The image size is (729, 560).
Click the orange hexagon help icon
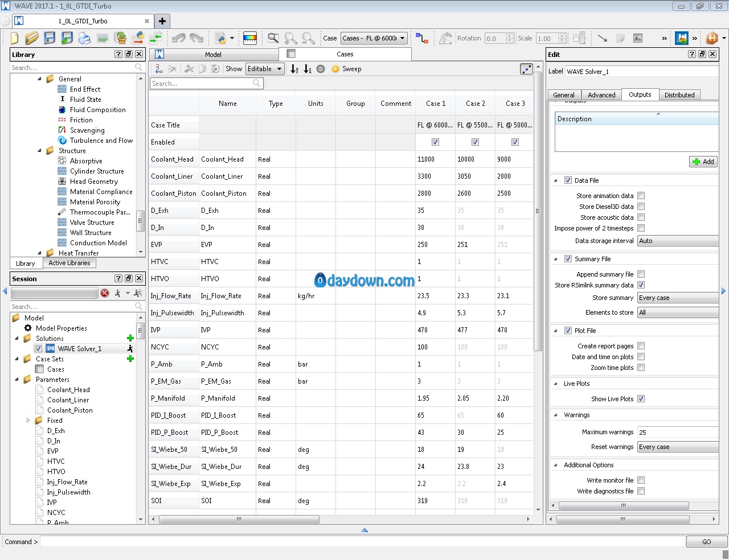tap(712, 38)
